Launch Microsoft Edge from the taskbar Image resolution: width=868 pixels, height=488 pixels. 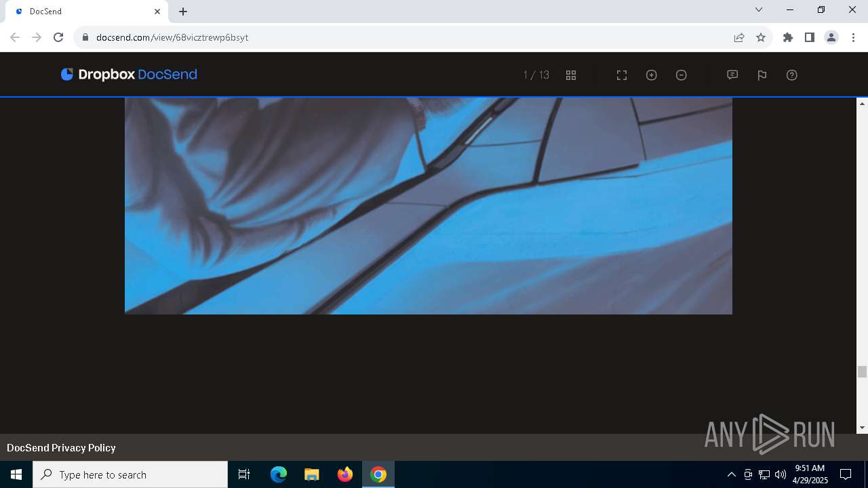pos(279,474)
